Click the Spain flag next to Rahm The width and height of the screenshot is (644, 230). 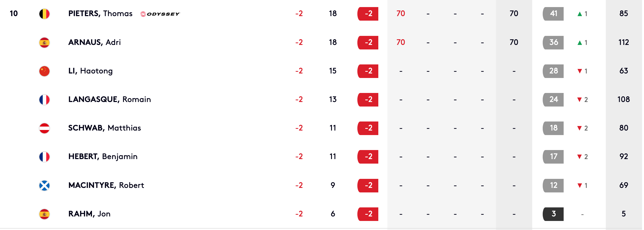point(44,214)
